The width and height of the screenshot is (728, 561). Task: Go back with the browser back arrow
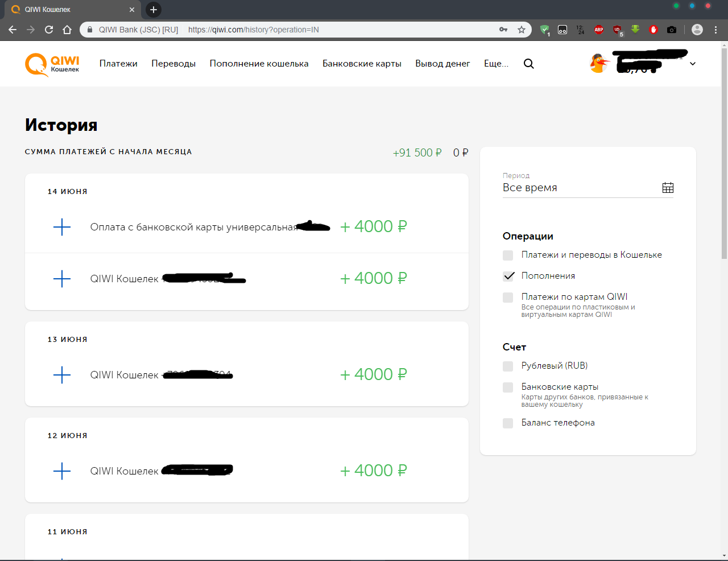click(13, 30)
